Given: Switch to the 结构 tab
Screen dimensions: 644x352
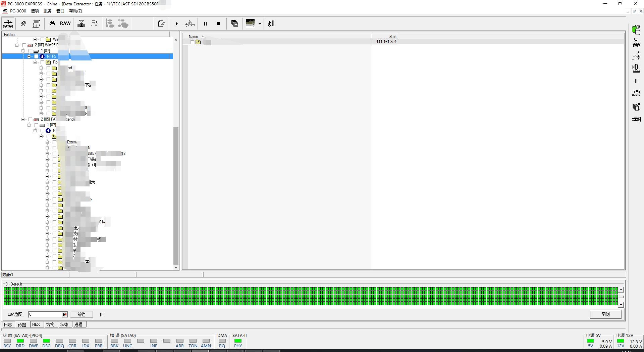Looking at the screenshot, I should [50, 324].
